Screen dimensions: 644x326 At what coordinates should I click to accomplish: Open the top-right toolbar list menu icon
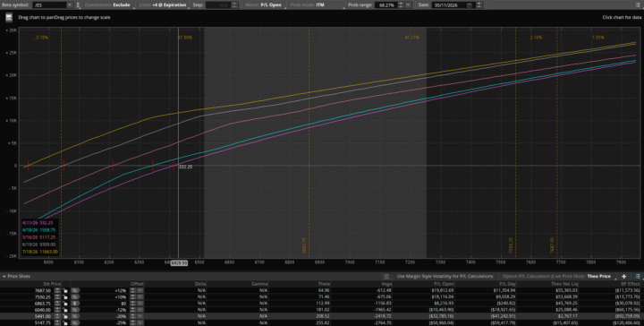pos(638,5)
